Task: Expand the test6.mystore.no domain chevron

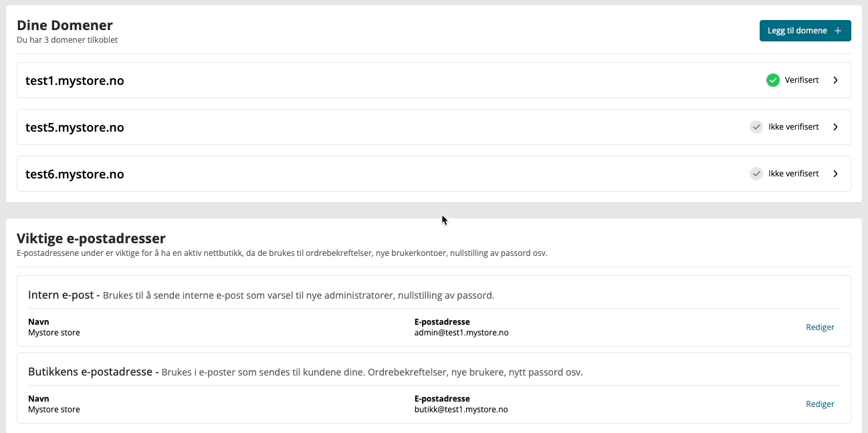Action: pyautogui.click(x=835, y=174)
